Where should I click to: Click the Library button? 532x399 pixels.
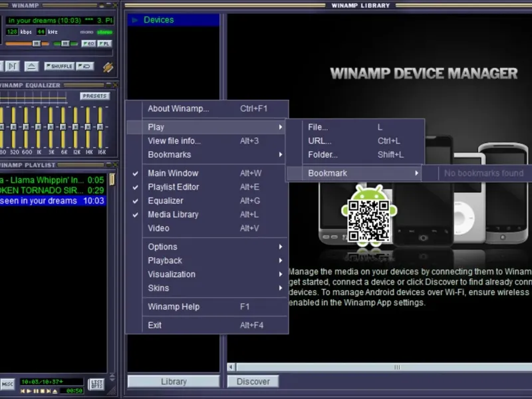[174, 381]
